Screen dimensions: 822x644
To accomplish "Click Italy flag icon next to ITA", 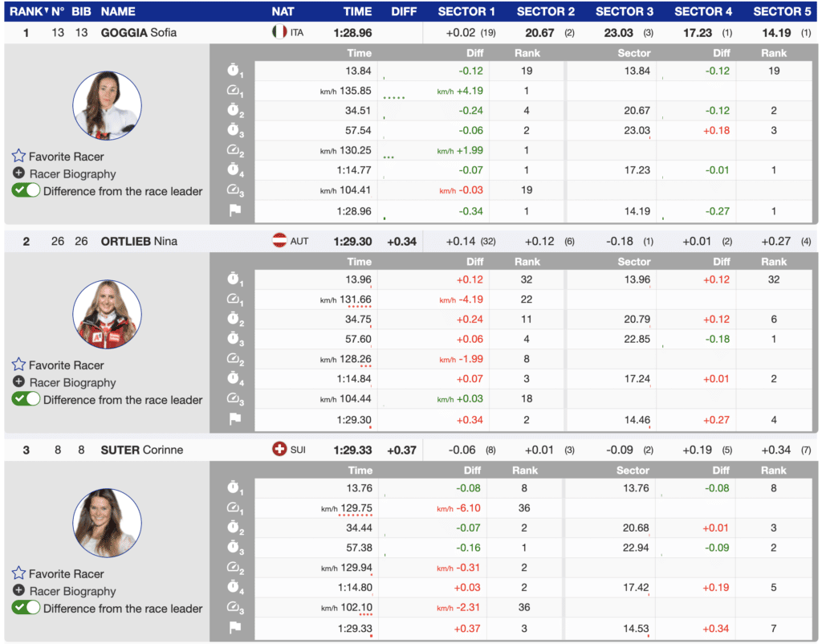I will (279, 32).
